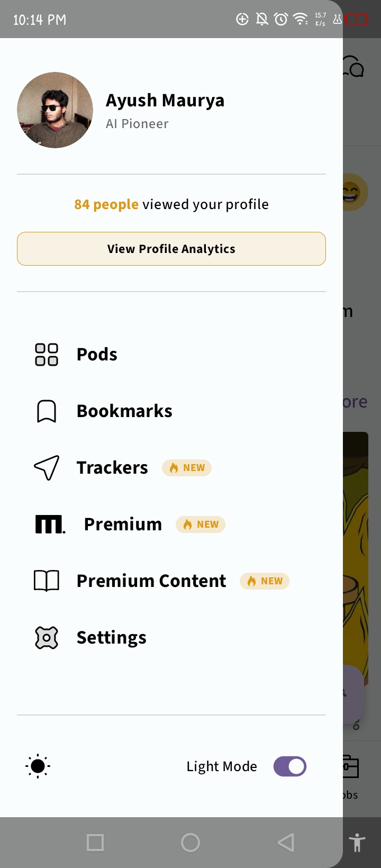Toggle the Light Mode switch
The height and width of the screenshot is (868, 381).
pos(289,766)
